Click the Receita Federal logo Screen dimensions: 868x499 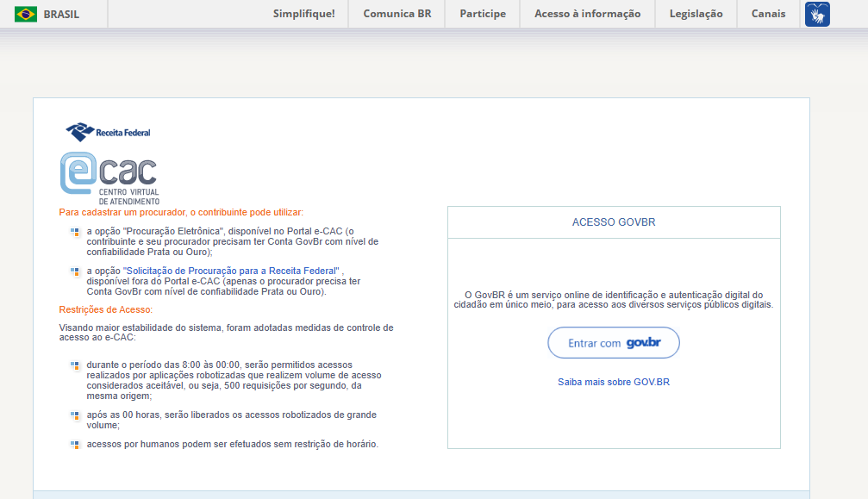108,132
